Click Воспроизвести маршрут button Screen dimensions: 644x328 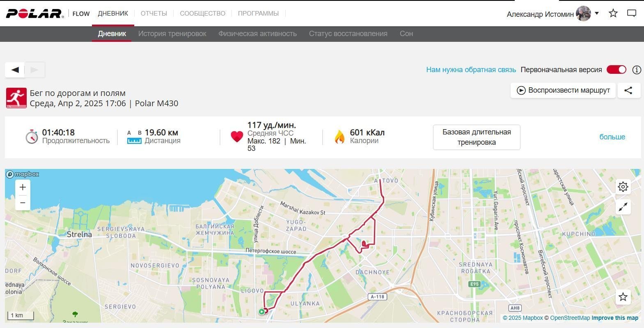pyautogui.click(x=563, y=91)
